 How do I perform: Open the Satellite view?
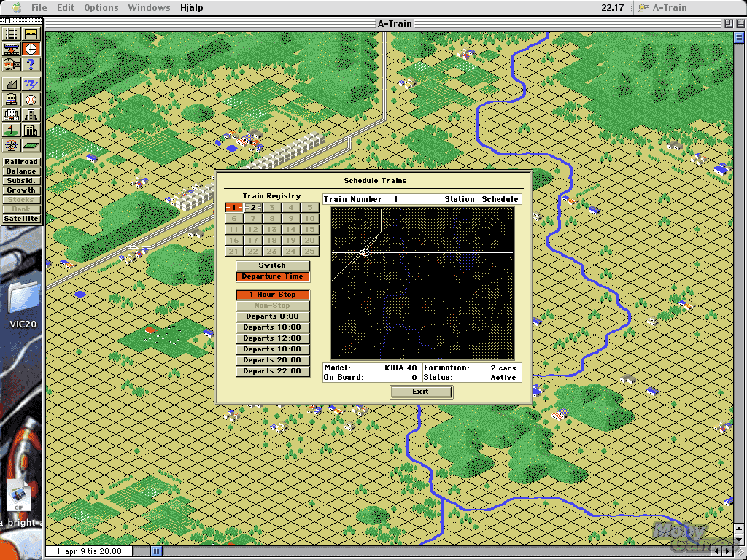[x=21, y=219]
